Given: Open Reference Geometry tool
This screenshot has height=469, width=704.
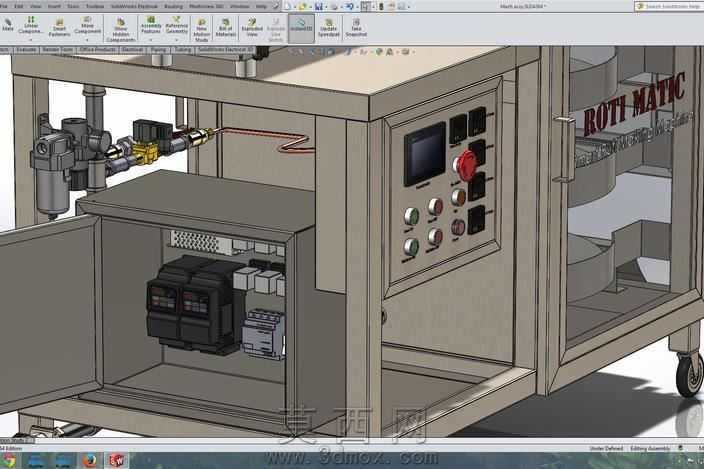Looking at the screenshot, I should click(x=176, y=26).
